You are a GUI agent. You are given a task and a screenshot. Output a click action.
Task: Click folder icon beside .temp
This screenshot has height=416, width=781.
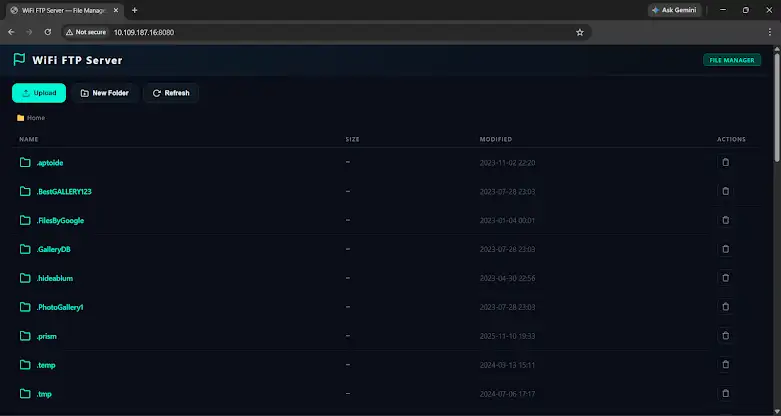tap(25, 365)
